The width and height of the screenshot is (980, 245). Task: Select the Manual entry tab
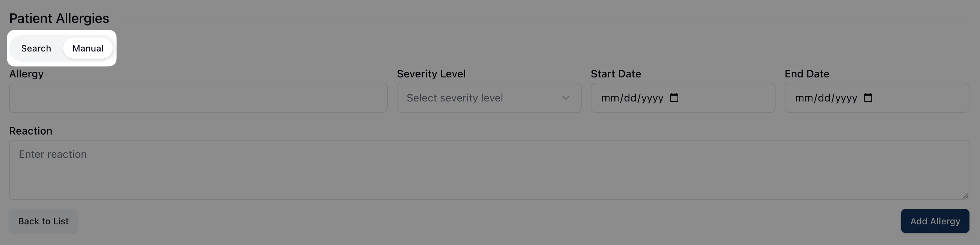(x=88, y=48)
